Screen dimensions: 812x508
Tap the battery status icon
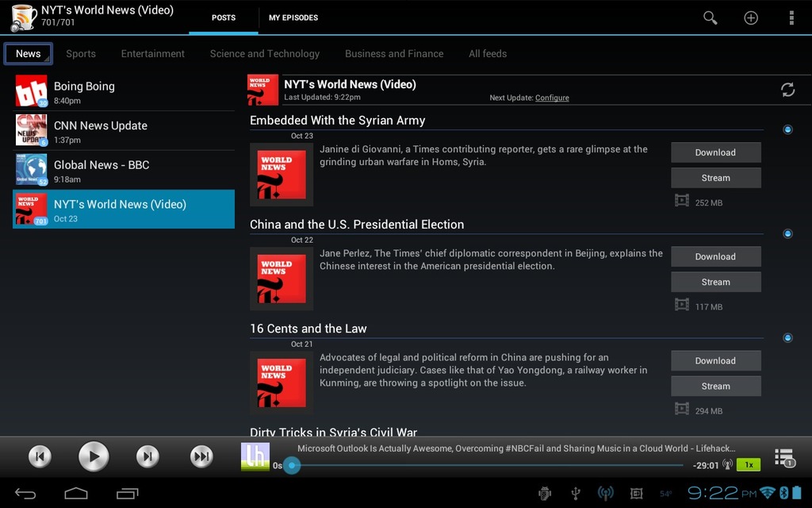(x=797, y=492)
